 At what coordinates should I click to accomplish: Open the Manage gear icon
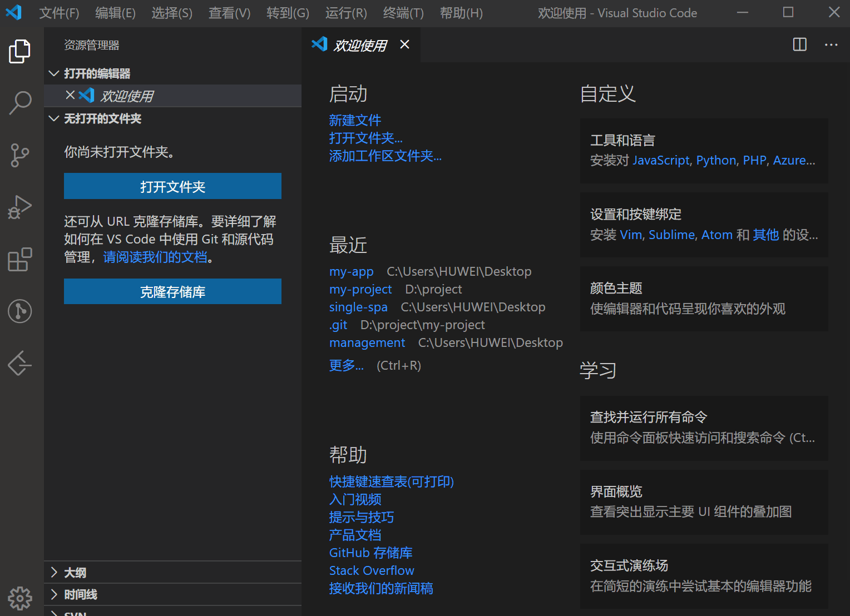click(20, 598)
